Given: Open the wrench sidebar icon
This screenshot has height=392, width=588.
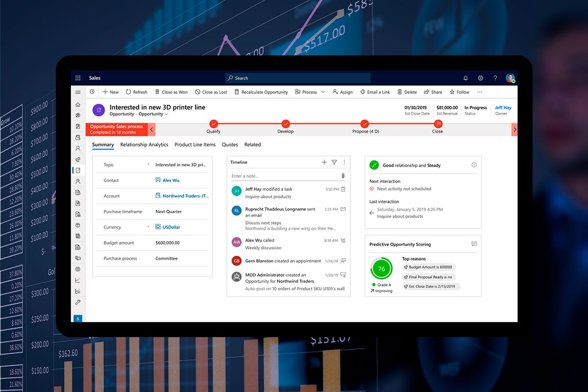Looking at the screenshot, I should [x=78, y=302].
